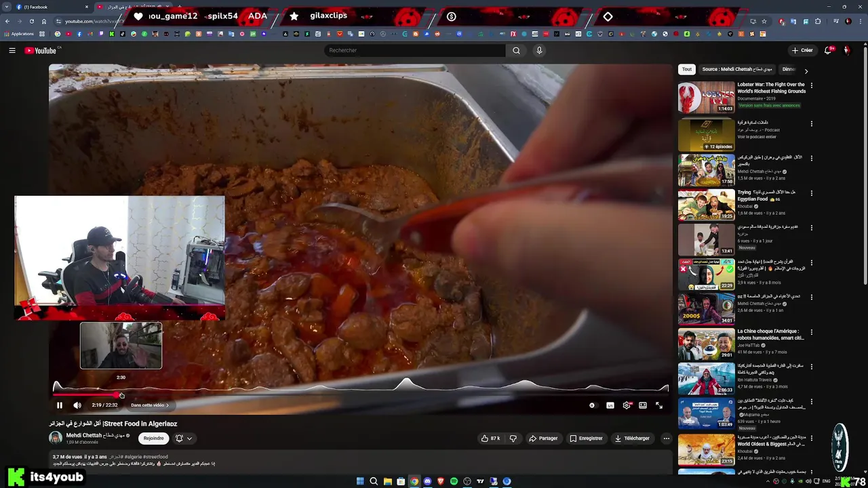Open options for Lobster War video
The image size is (868, 488).
812,86
